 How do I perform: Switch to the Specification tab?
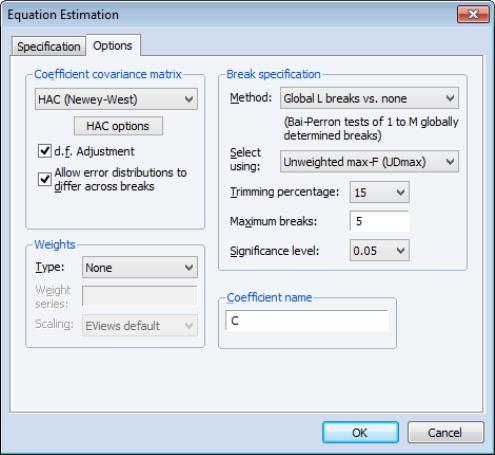coord(49,46)
